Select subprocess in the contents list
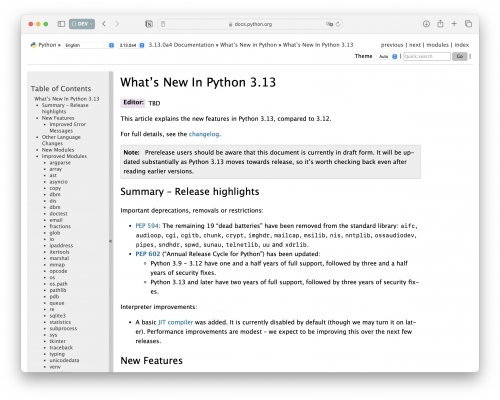The image size is (500, 400). [63, 329]
